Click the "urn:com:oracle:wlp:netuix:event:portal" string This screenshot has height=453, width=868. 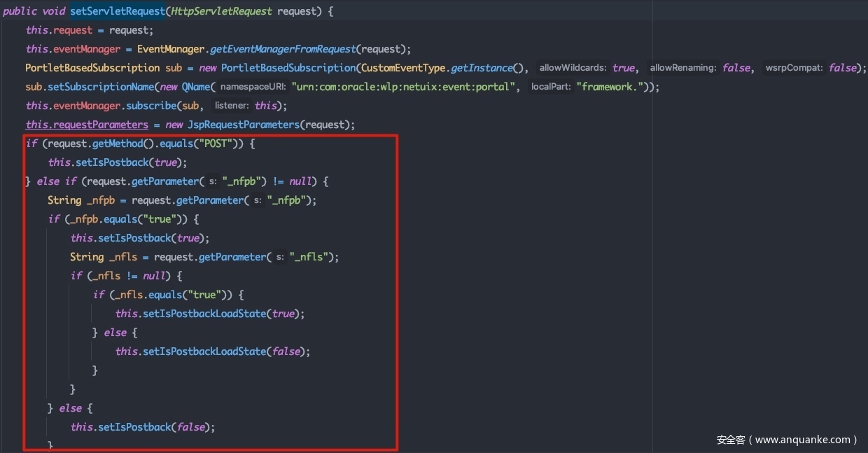click(x=405, y=87)
